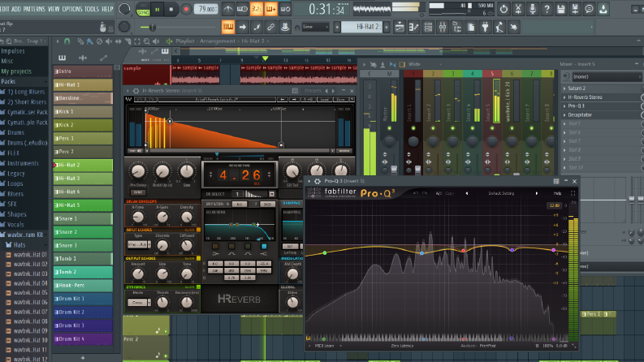
Task: Pause playback with the transport pause button
Action: point(157,9)
